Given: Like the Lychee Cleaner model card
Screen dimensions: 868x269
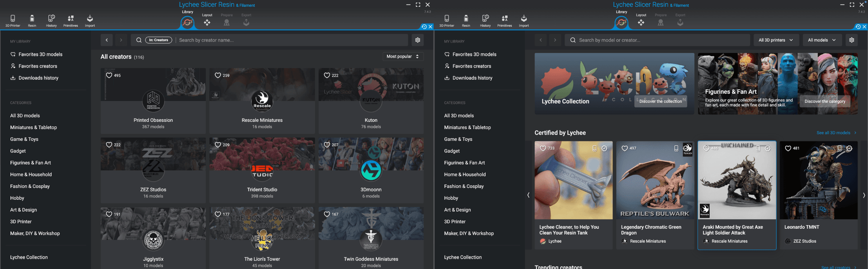Looking at the screenshot, I should (543, 148).
